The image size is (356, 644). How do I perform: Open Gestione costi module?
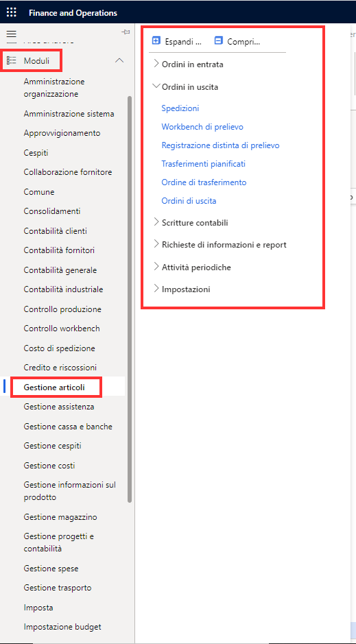[x=49, y=465]
